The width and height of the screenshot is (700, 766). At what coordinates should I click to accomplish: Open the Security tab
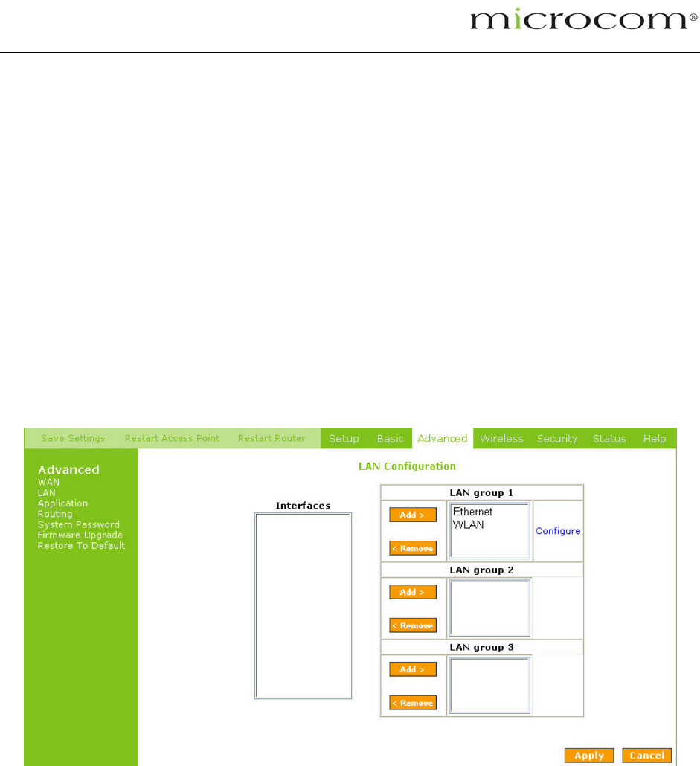point(557,439)
